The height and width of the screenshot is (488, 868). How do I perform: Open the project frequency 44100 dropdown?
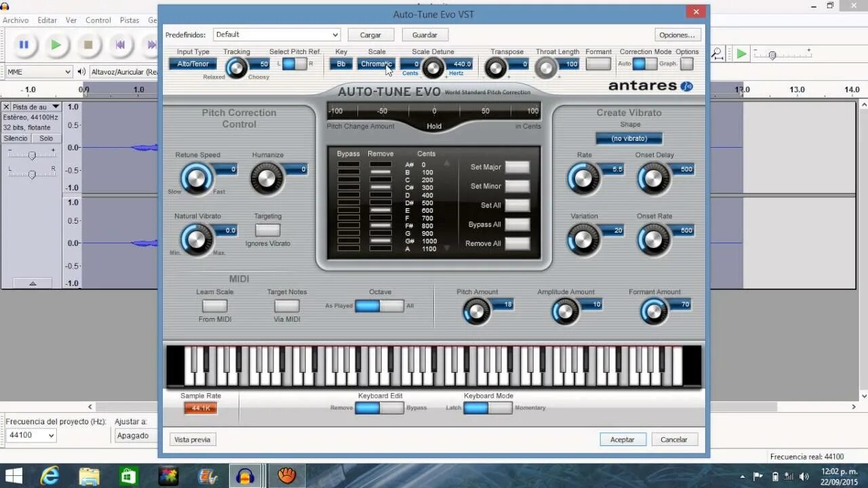coord(31,435)
